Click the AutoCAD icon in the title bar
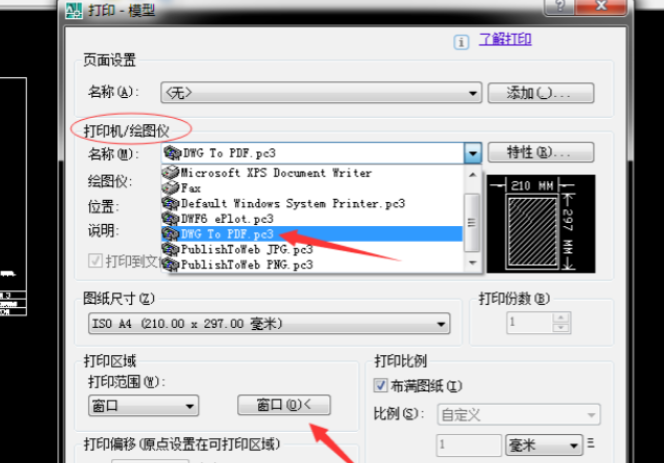Viewport: 664px width, 463px height. click(x=74, y=10)
